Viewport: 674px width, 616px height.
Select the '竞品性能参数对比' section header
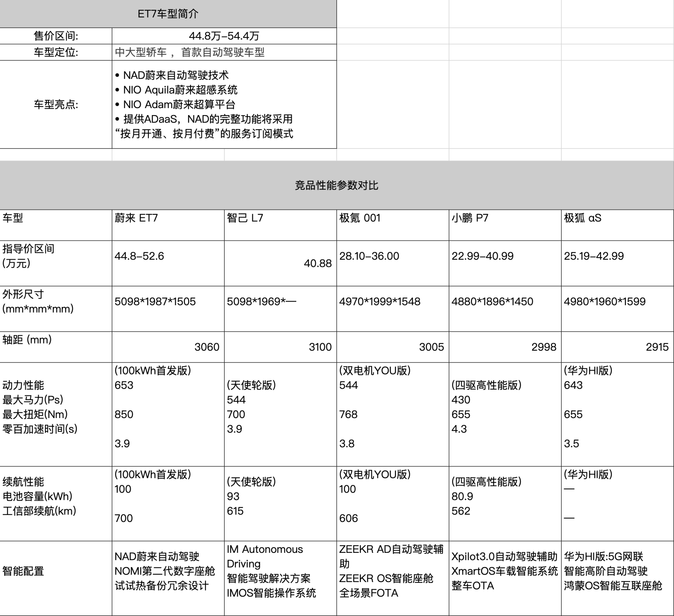coord(337,185)
